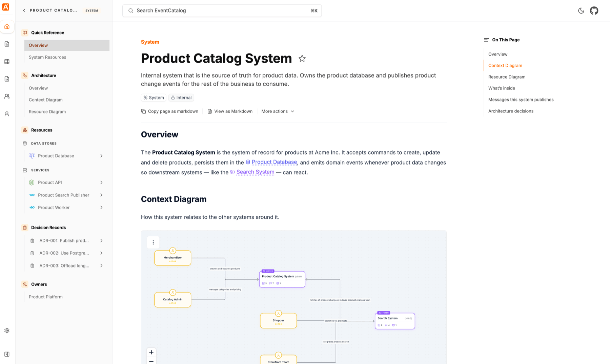The width and height of the screenshot is (610, 364).
Task: Select the Shopper actor node
Action: [279, 321]
